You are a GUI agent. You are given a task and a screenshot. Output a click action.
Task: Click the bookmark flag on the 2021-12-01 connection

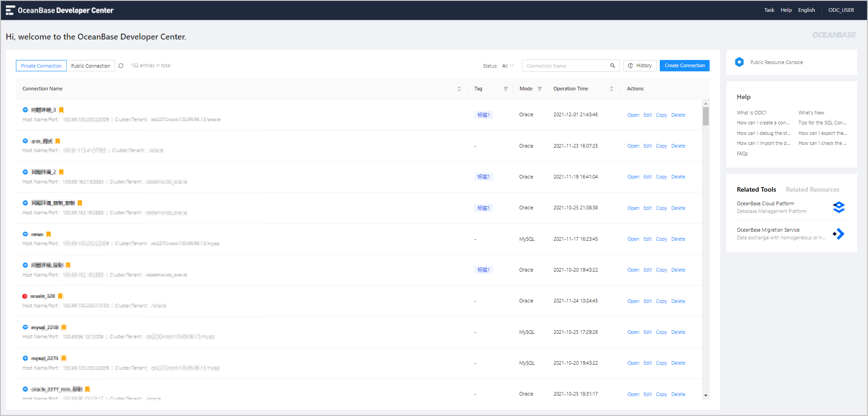[x=61, y=110]
